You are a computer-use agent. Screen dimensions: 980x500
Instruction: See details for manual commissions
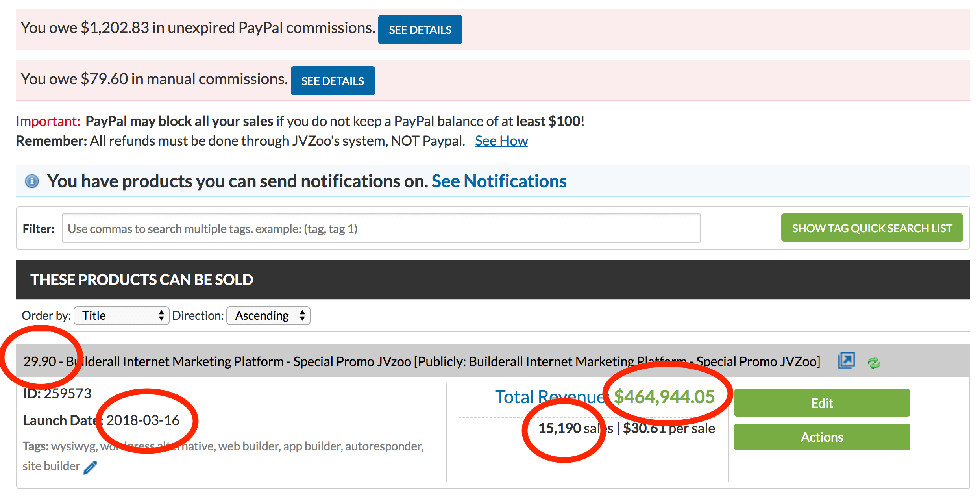[x=333, y=81]
